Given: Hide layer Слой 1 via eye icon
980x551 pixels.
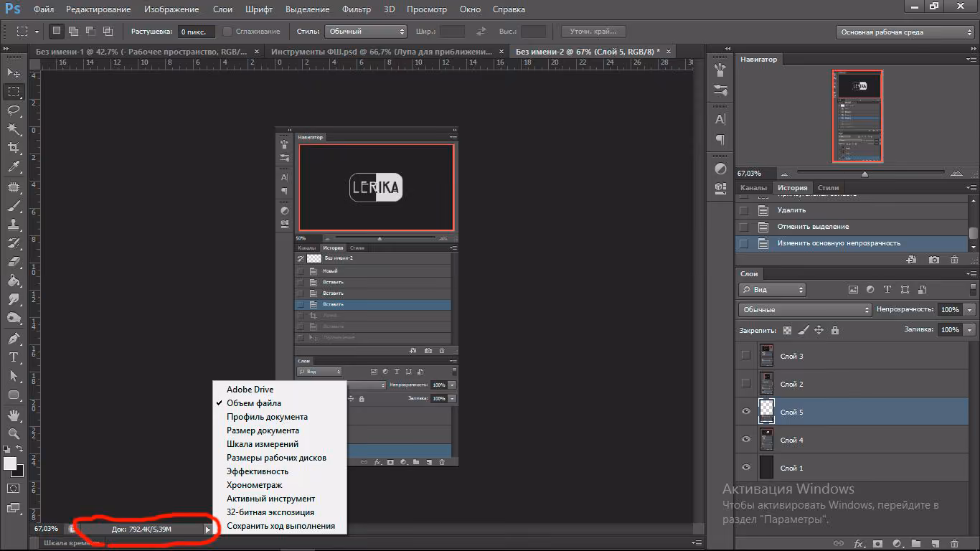Looking at the screenshot, I should [746, 468].
